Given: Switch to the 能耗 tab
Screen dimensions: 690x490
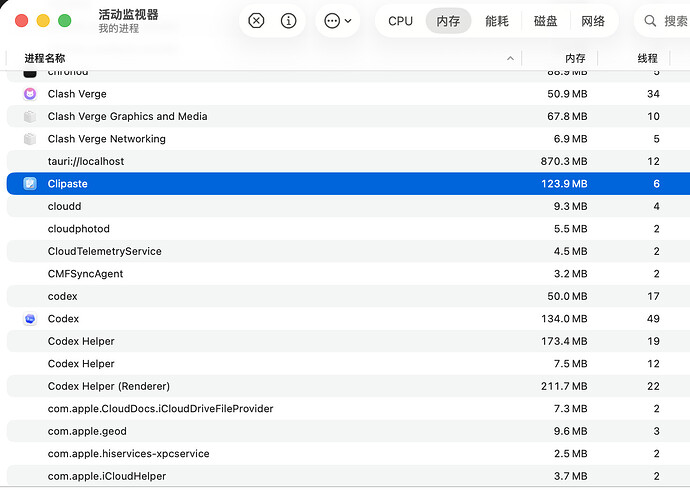Looking at the screenshot, I should point(496,21).
